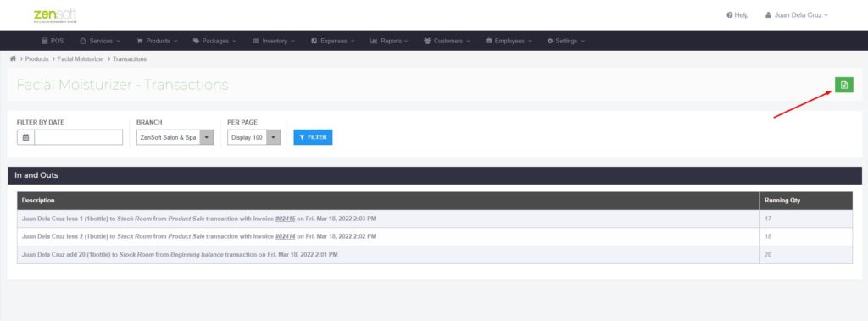
Task: Go to Facial Moisturizer breadcrumb
Action: (x=81, y=58)
